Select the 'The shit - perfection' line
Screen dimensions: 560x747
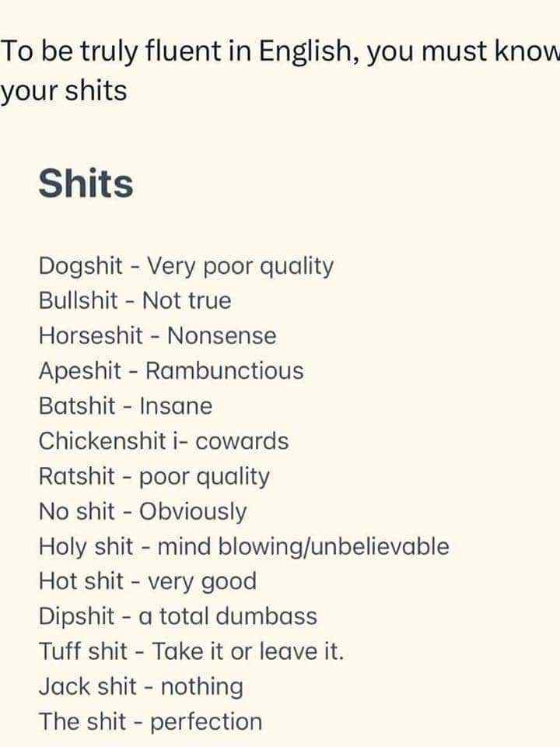[150, 722]
